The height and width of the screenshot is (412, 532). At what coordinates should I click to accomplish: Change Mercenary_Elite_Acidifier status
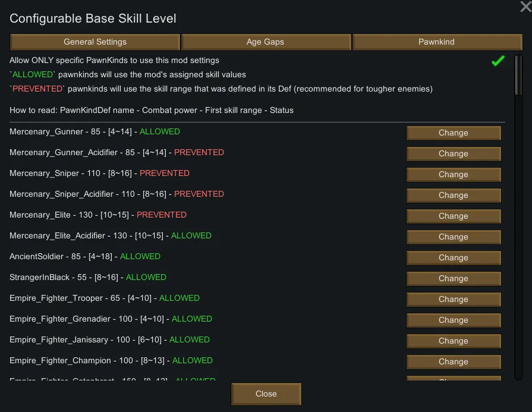[454, 237]
